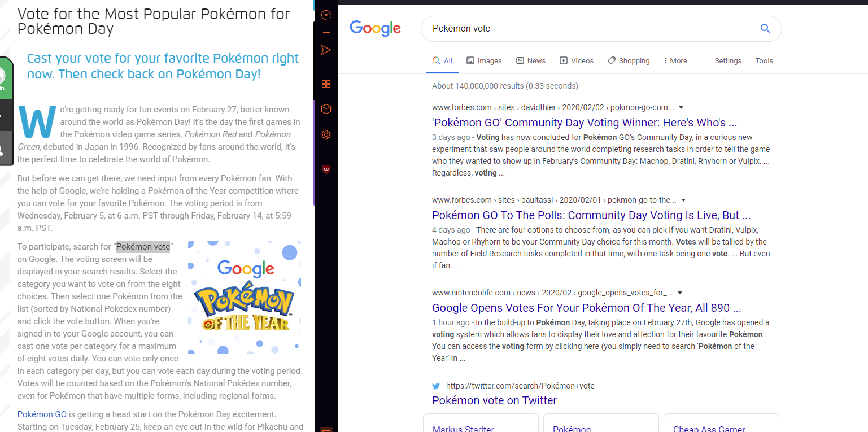Open the Pokémon vote on Twitter link
This screenshot has width=868, height=432.
[494, 400]
